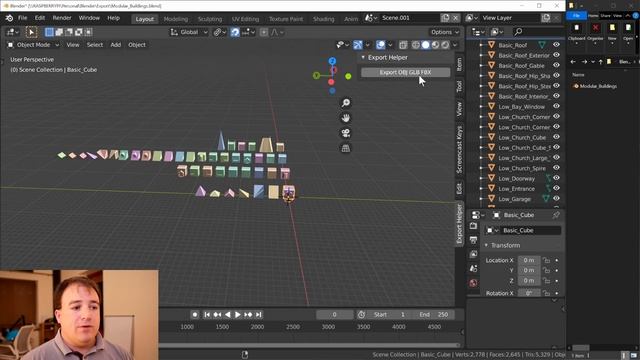
Task: Open the Global transform orientation dropdown
Action: point(189,32)
